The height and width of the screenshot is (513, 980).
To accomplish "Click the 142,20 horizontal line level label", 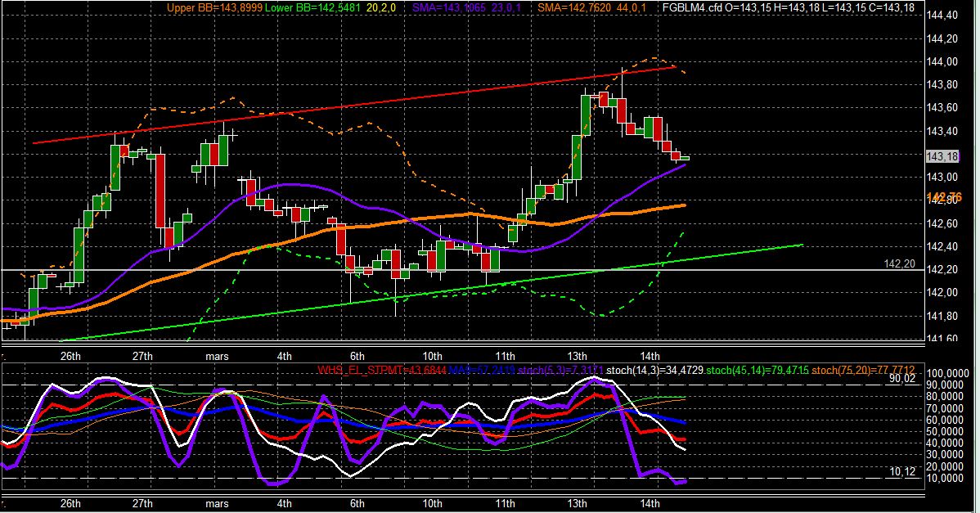I will (899, 264).
